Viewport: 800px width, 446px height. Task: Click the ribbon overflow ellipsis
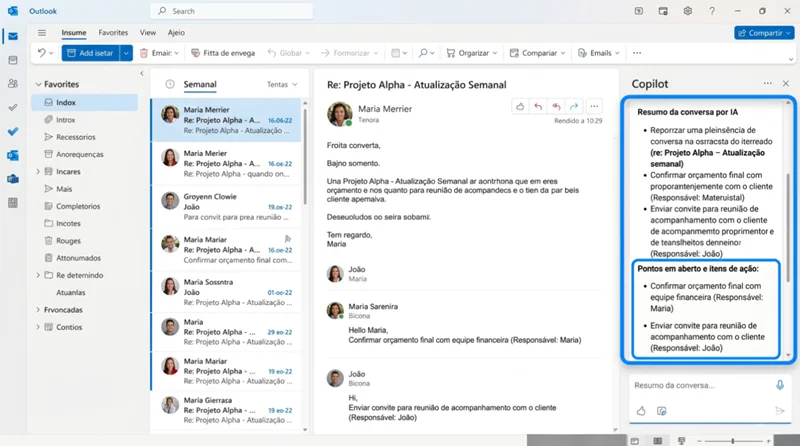pyautogui.click(x=637, y=53)
